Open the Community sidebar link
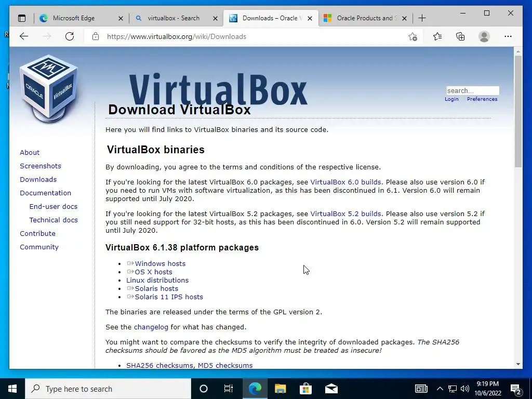Image resolution: width=532 pixels, height=399 pixels. click(x=39, y=247)
